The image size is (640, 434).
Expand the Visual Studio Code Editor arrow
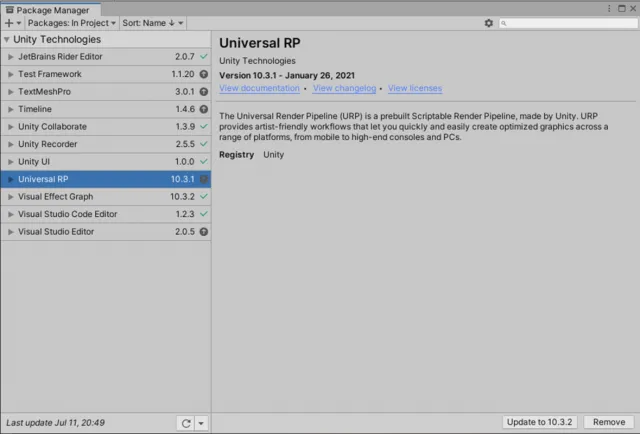11,214
